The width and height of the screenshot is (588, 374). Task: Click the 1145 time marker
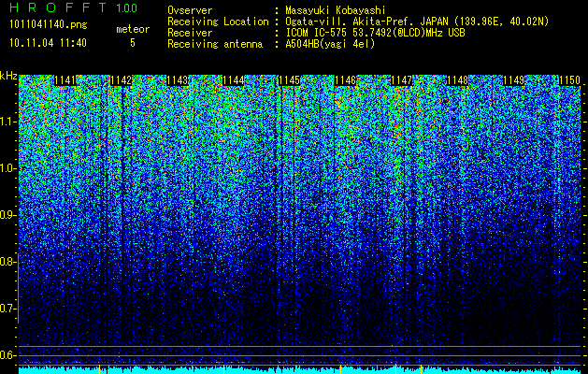290,80
